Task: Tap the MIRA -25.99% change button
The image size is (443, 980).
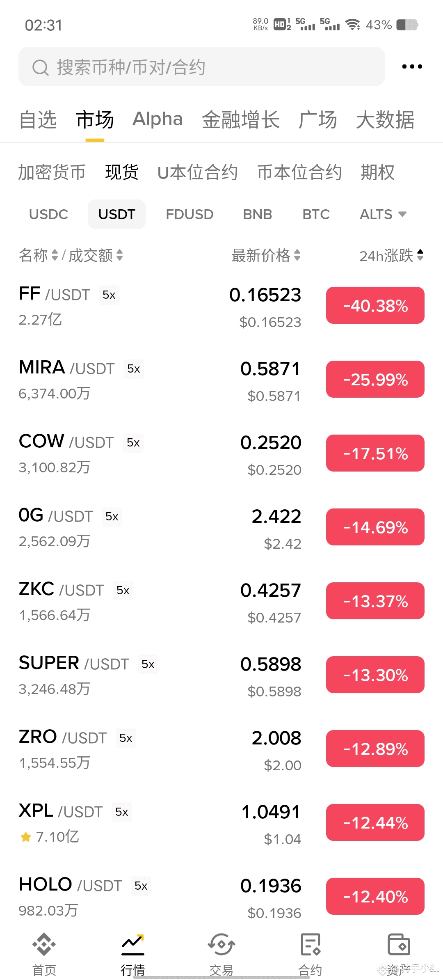Action: pyautogui.click(x=375, y=379)
